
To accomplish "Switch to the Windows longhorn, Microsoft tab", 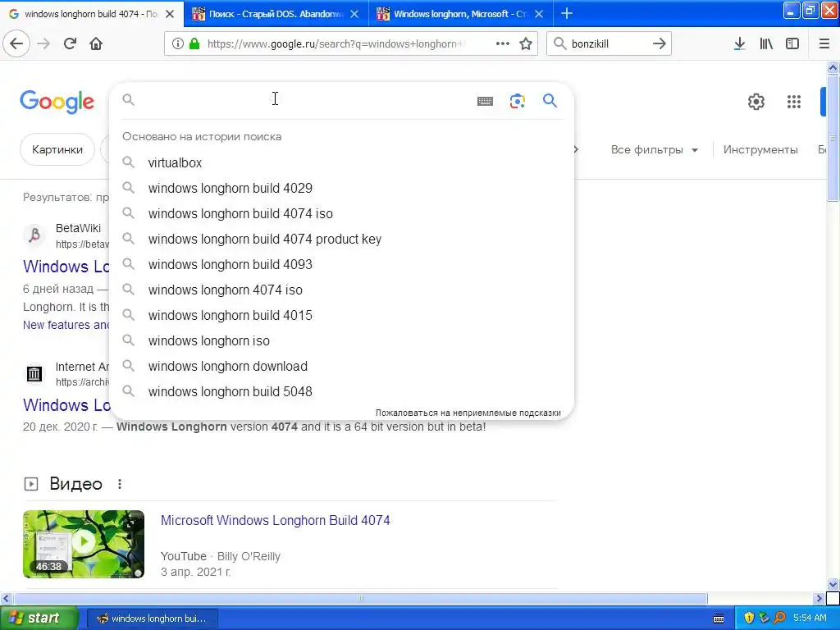I will coord(460,14).
